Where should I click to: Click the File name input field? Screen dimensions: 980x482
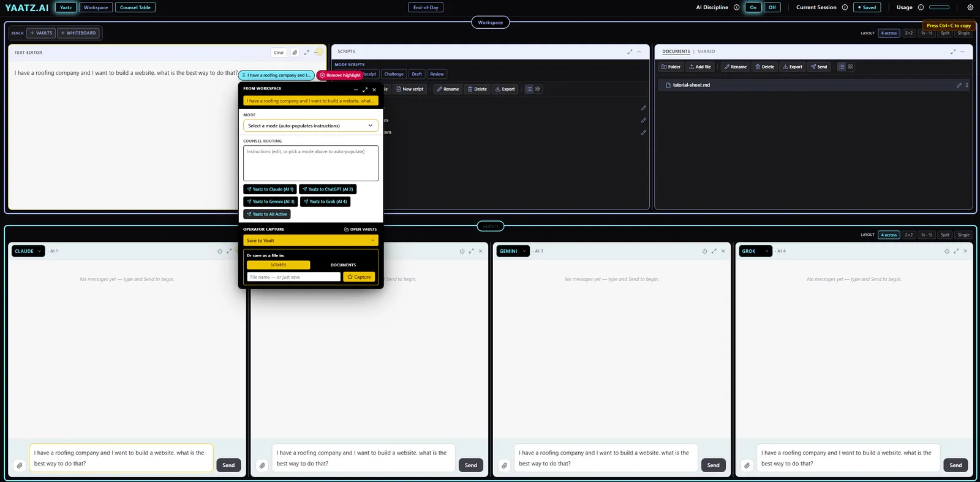(293, 277)
